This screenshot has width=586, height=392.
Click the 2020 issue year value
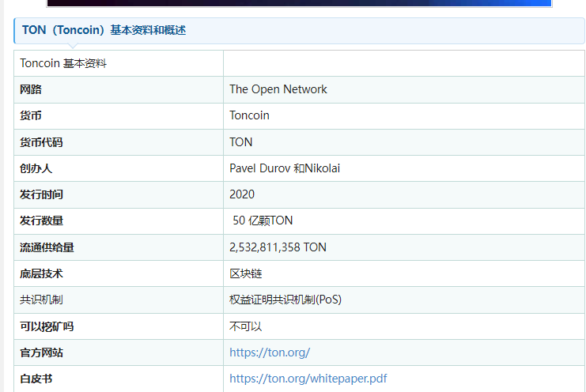pyautogui.click(x=242, y=194)
